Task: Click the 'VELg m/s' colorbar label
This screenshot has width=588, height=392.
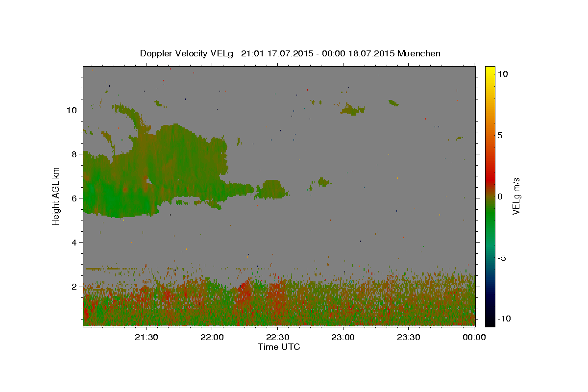Action: pos(516,196)
